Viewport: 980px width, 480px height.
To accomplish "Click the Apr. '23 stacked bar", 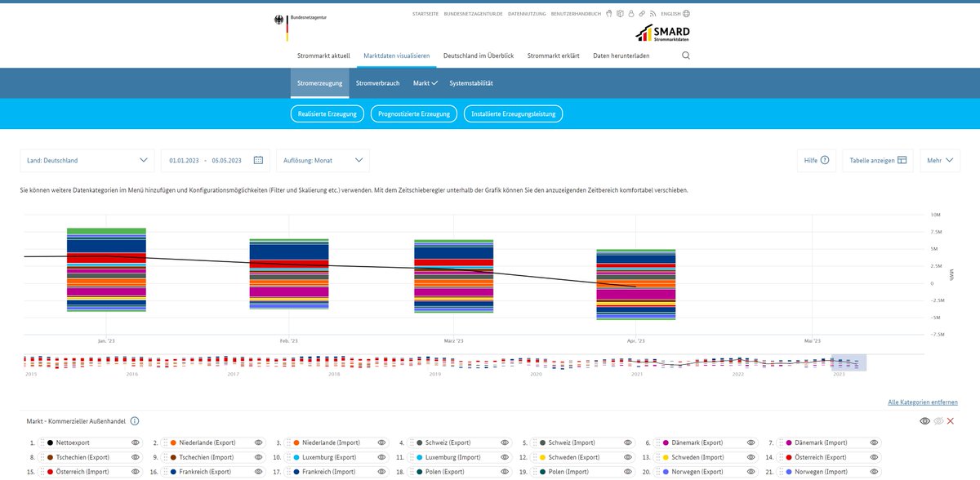I will click(635, 284).
